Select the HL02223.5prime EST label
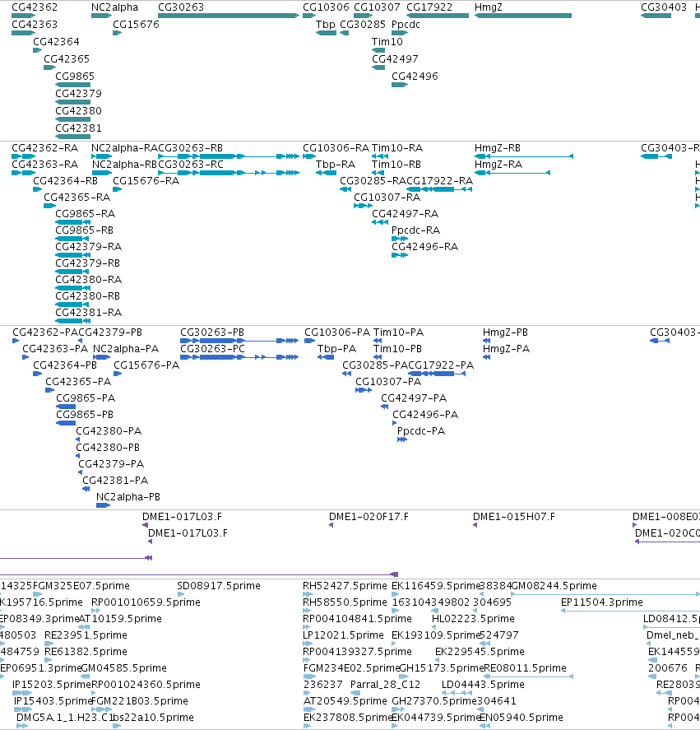 coord(473,619)
